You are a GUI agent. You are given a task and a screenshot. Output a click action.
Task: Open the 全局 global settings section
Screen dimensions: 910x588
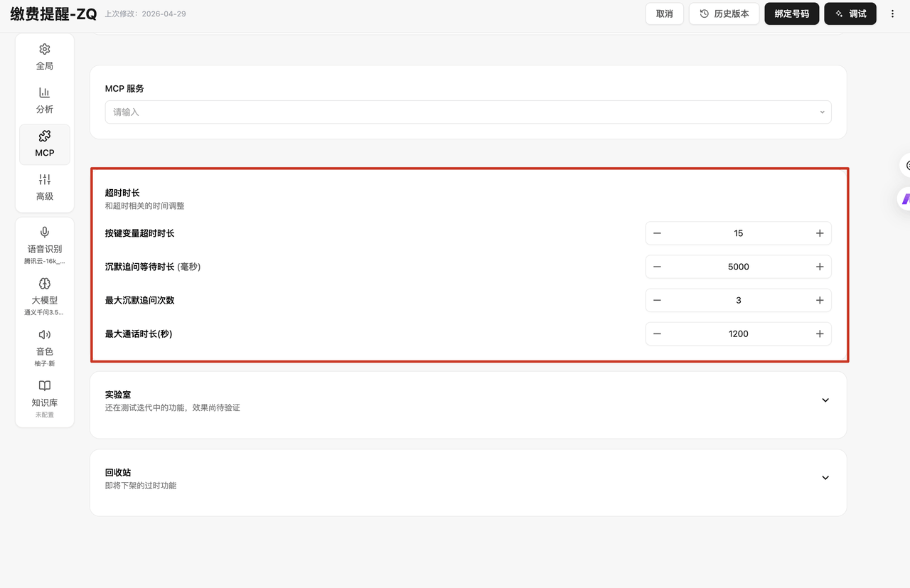click(x=45, y=57)
